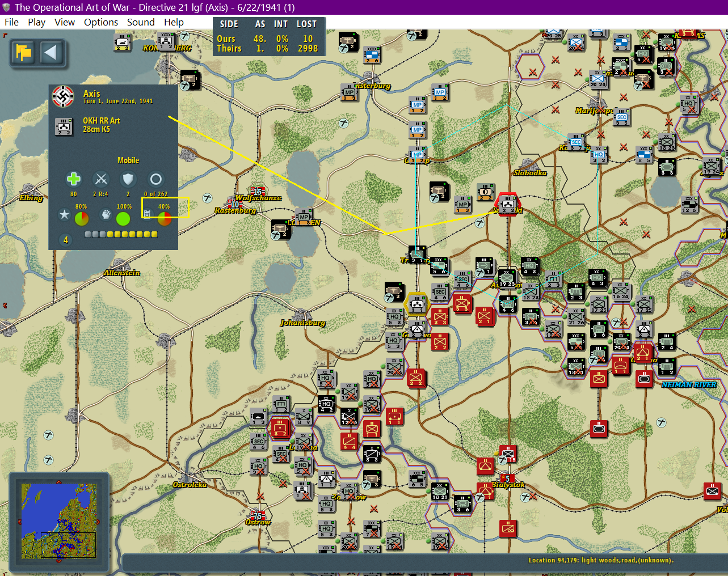Pan minimap down with bottom arrow
This screenshot has height=576, width=728.
pyautogui.click(x=58, y=561)
